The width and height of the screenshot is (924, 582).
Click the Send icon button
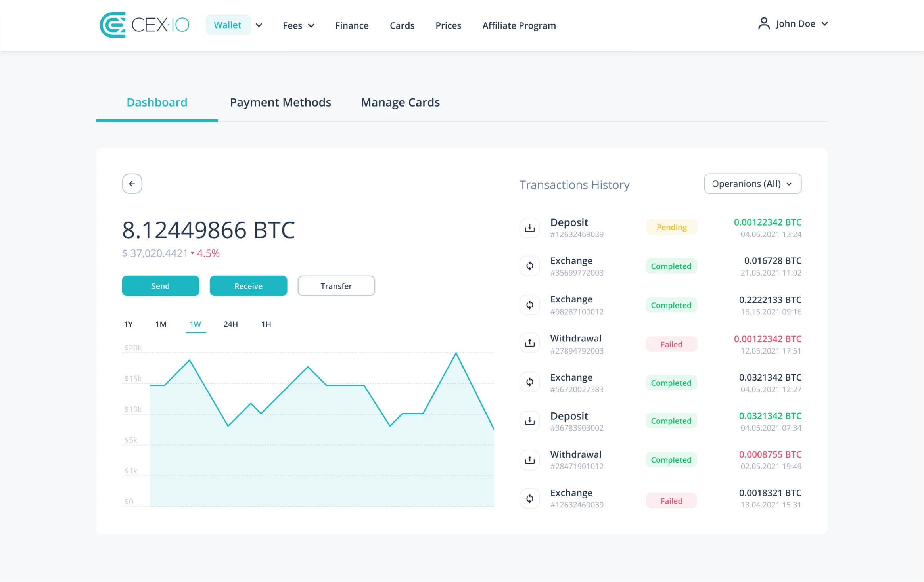click(x=160, y=285)
